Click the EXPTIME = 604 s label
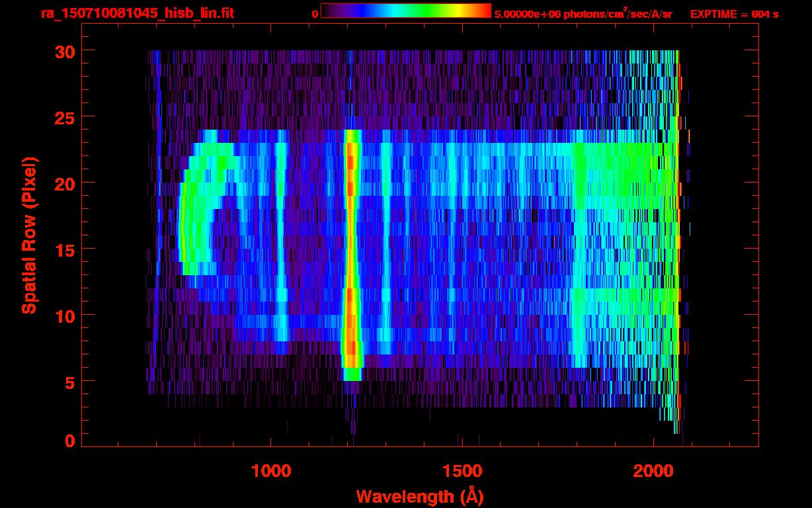Image resolution: width=812 pixels, height=508 pixels. tap(735, 14)
